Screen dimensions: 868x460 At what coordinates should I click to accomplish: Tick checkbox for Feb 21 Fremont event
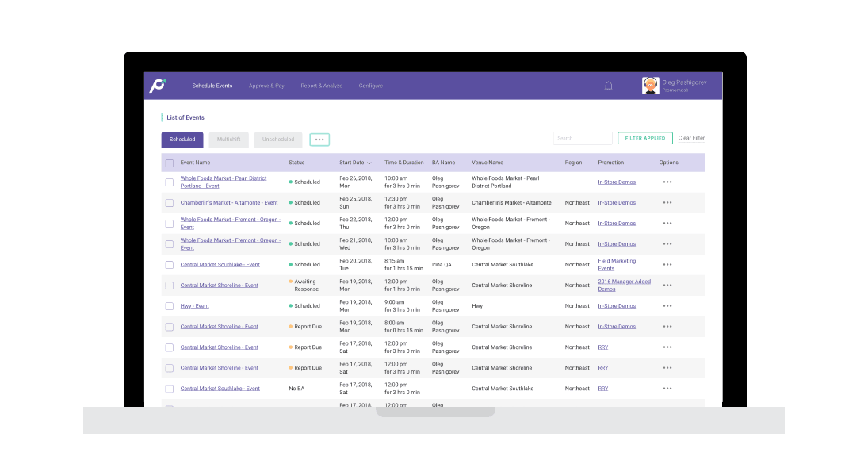(170, 244)
